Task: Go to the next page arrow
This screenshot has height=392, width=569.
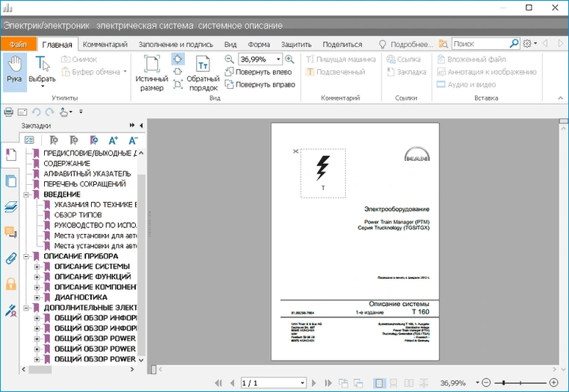Action: pos(314,382)
